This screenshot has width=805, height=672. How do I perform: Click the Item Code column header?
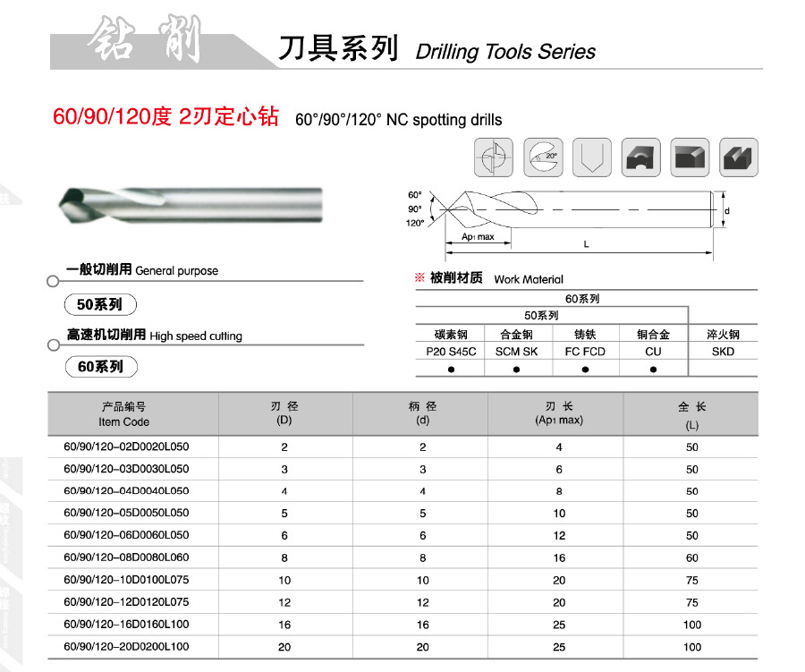click(x=124, y=414)
